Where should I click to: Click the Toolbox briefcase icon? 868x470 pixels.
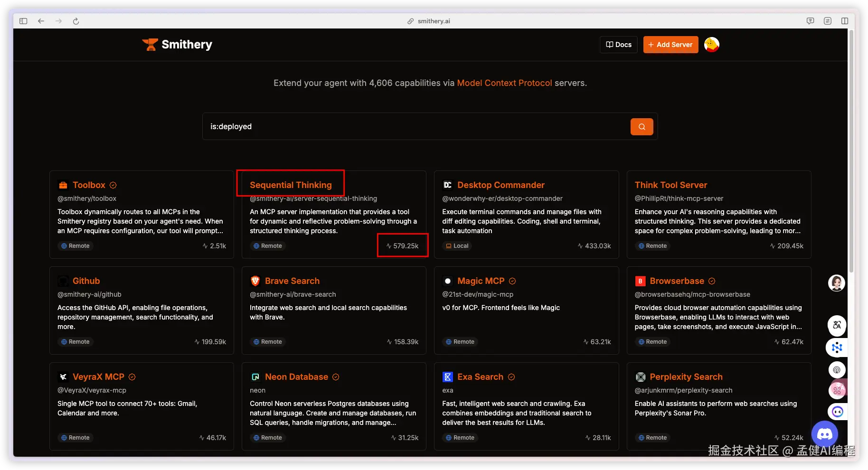[x=63, y=185]
